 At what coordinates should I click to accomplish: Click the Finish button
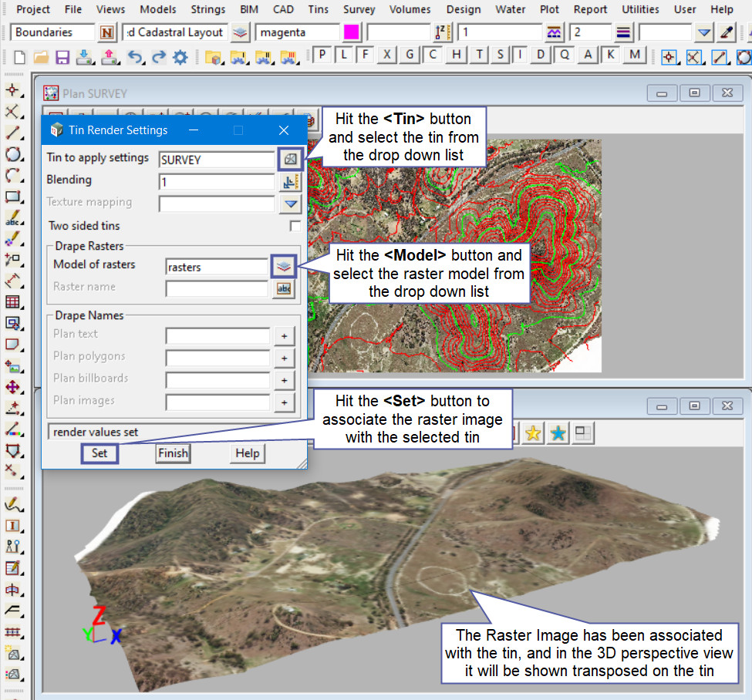(x=173, y=453)
